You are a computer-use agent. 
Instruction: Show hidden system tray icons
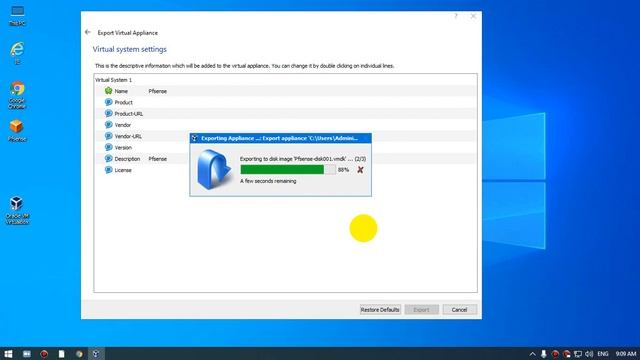point(532,354)
